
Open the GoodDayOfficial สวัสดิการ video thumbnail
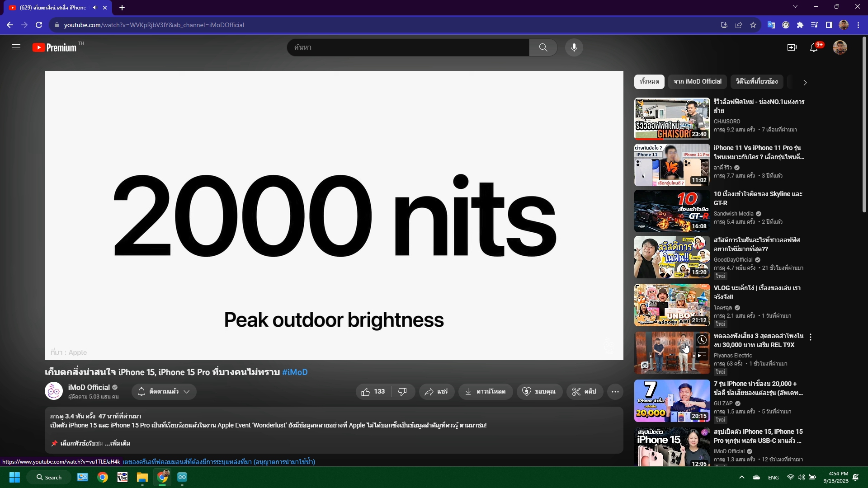(672, 257)
